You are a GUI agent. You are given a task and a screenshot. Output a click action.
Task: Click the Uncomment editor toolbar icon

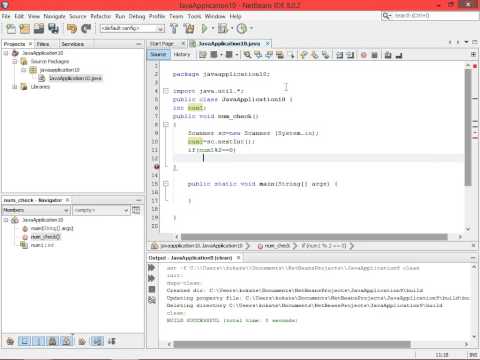pyautogui.click(x=399, y=55)
